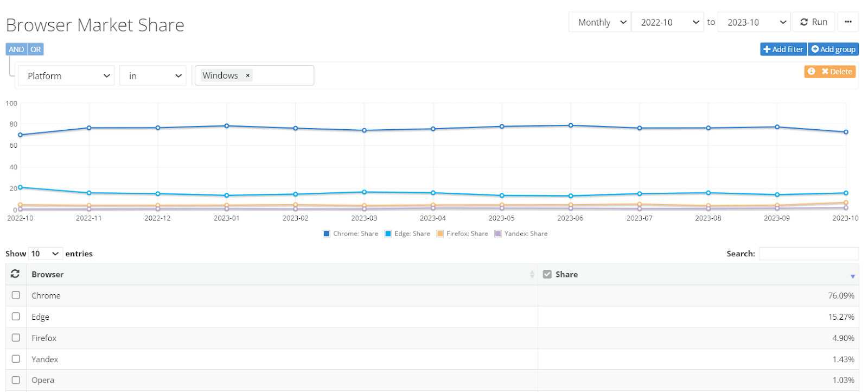Check the Chrome row checkbox
Image resolution: width=868 pixels, height=392 pixels.
pyautogui.click(x=16, y=295)
